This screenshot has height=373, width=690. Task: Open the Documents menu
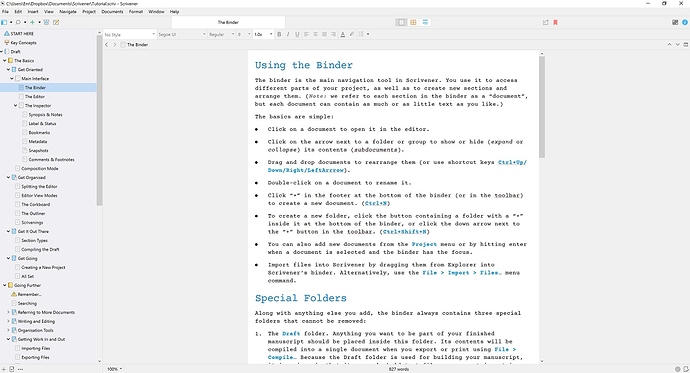coord(112,12)
